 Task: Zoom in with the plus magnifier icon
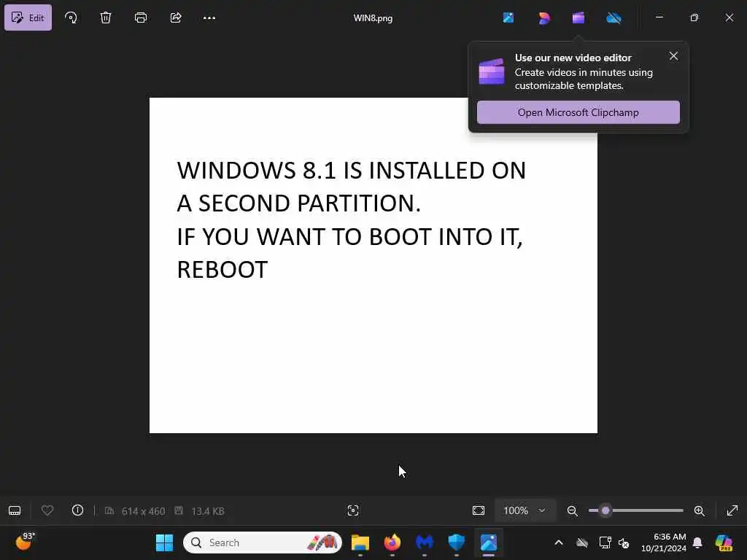[x=700, y=510]
